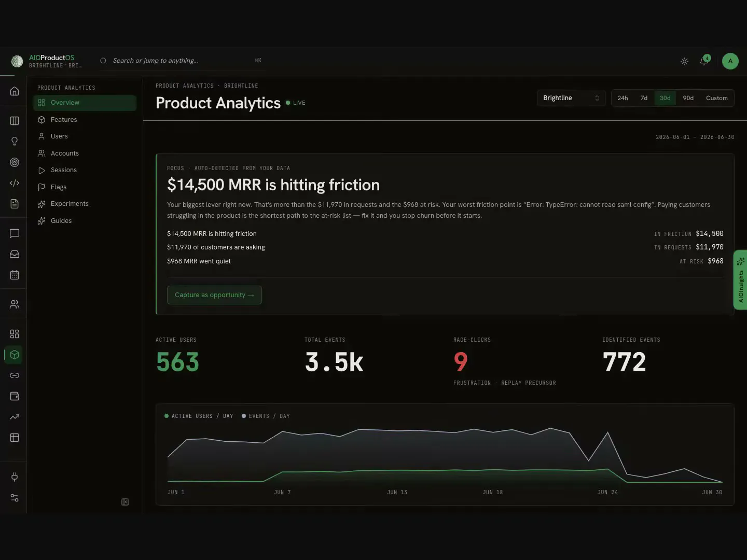The height and width of the screenshot is (560, 747).
Task: Open the people team icon in the rail
Action: coord(15,304)
